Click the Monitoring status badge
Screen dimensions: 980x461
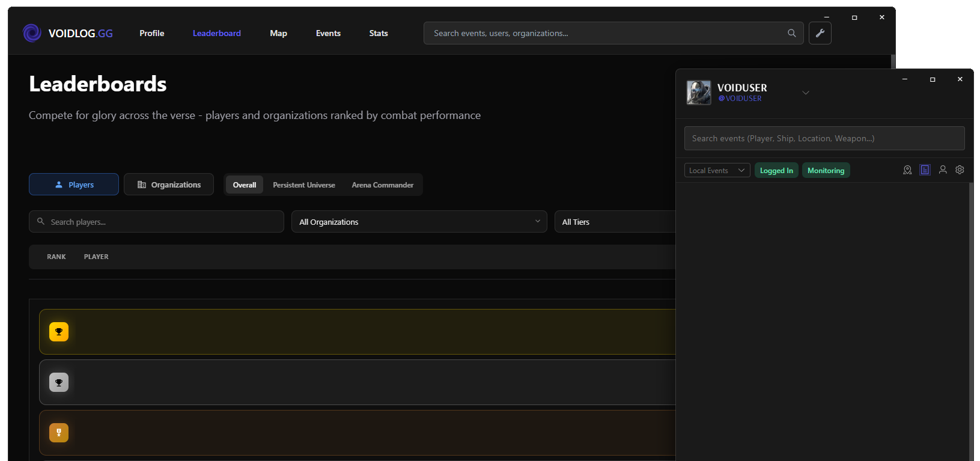click(x=826, y=170)
